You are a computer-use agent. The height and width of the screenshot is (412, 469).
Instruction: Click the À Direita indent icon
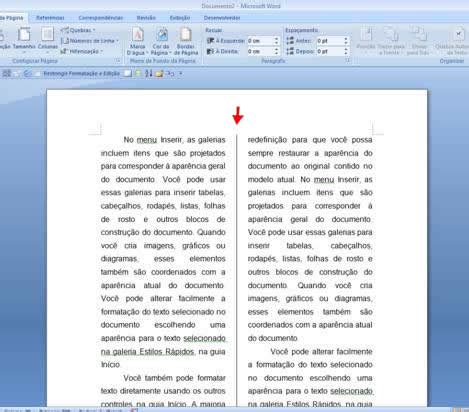(x=210, y=51)
